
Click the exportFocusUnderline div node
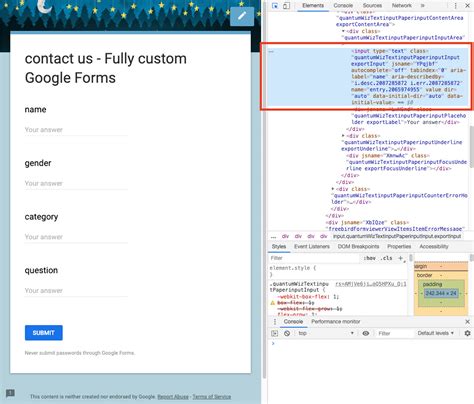click(406, 162)
